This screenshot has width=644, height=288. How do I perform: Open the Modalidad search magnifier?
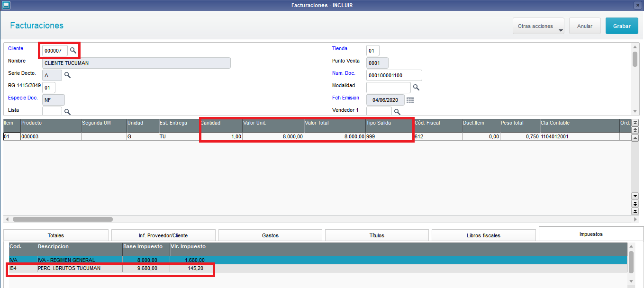[x=416, y=88]
